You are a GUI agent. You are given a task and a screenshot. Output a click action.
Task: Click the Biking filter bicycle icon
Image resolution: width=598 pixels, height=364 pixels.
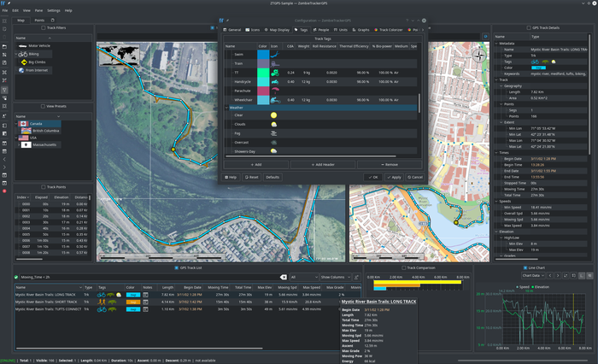coord(21,54)
